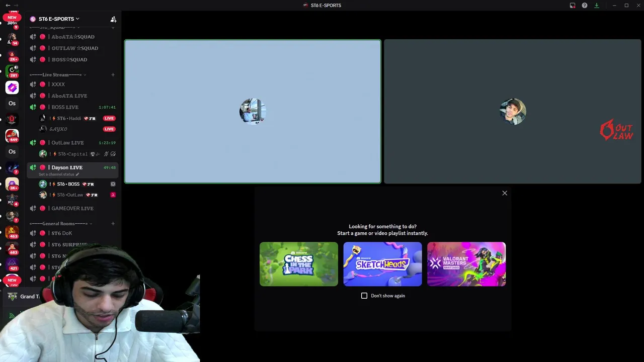644x362 pixels.
Task: Open Valorant Masters playlist card
Action: pos(466,264)
